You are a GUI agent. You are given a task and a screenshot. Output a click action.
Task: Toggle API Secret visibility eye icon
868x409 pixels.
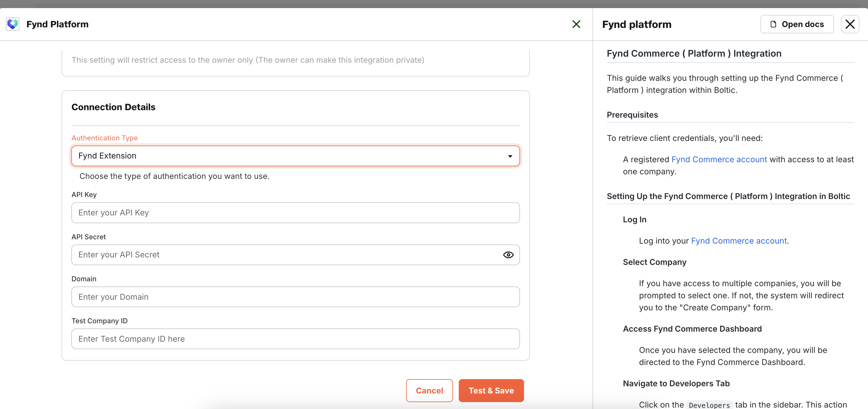coord(508,255)
